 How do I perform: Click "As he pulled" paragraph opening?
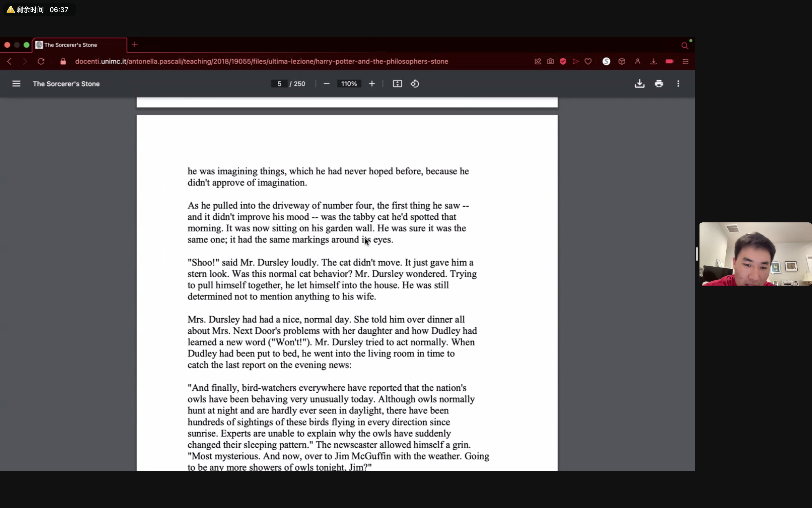pyautogui.click(x=212, y=205)
